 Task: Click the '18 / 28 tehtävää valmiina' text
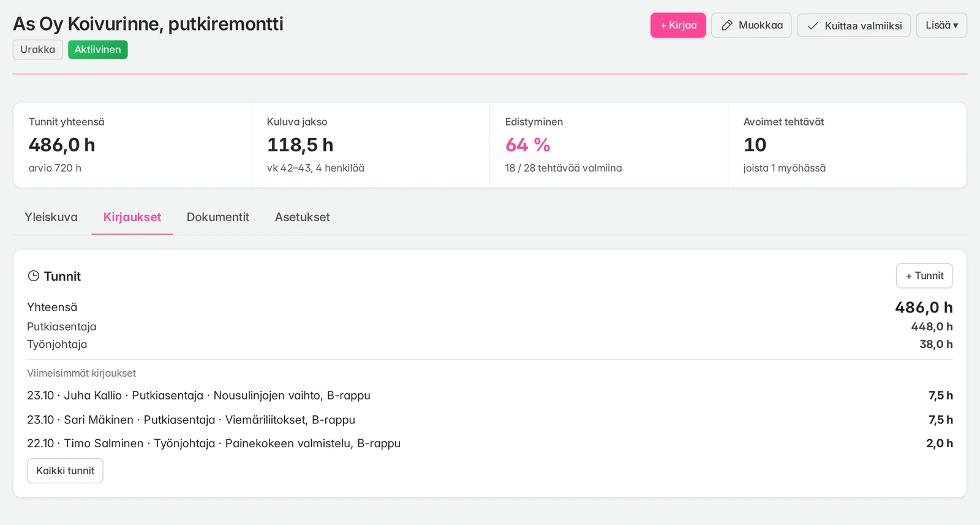(563, 168)
